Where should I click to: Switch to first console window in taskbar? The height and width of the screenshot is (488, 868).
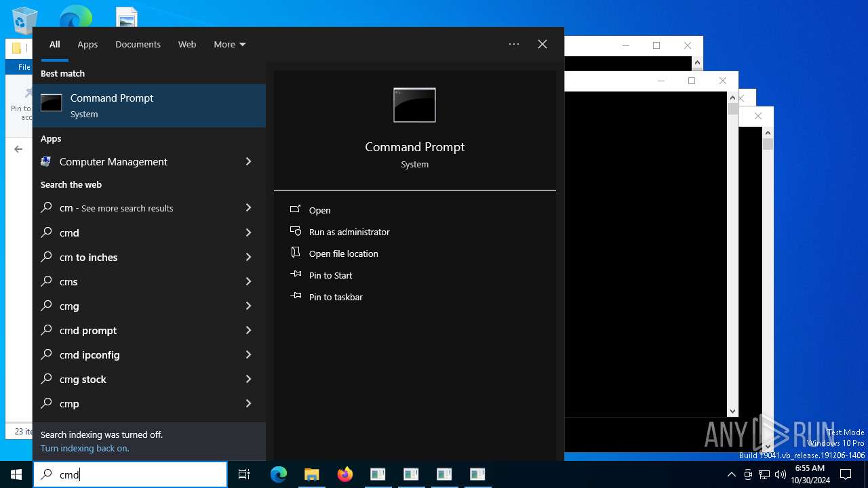click(x=378, y=474)
